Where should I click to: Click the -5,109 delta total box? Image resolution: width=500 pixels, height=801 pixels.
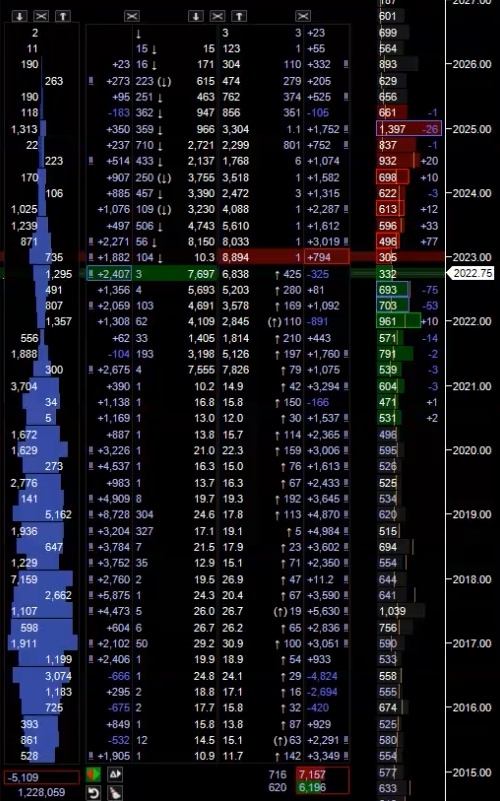click(42, 778)
